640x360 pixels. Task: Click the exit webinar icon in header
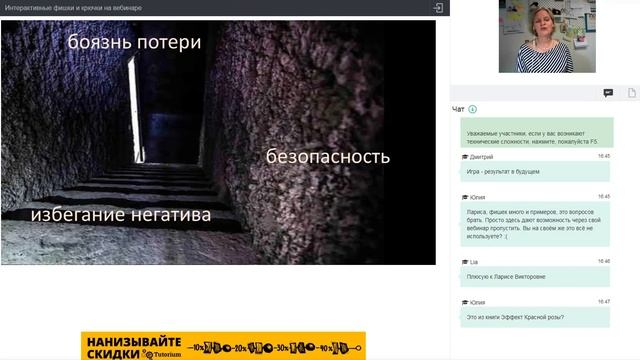[438, 8]
